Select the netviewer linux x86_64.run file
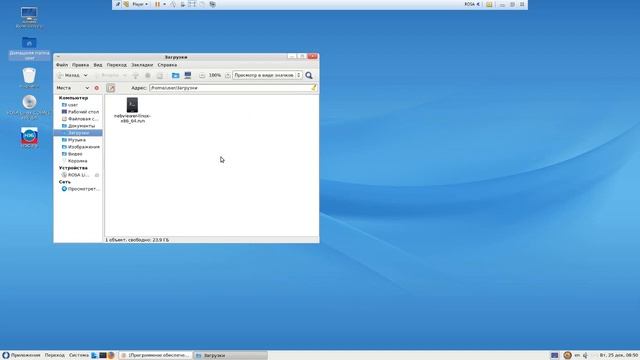The height and width of the screenshot is (360, 640). tap(132, 110)
